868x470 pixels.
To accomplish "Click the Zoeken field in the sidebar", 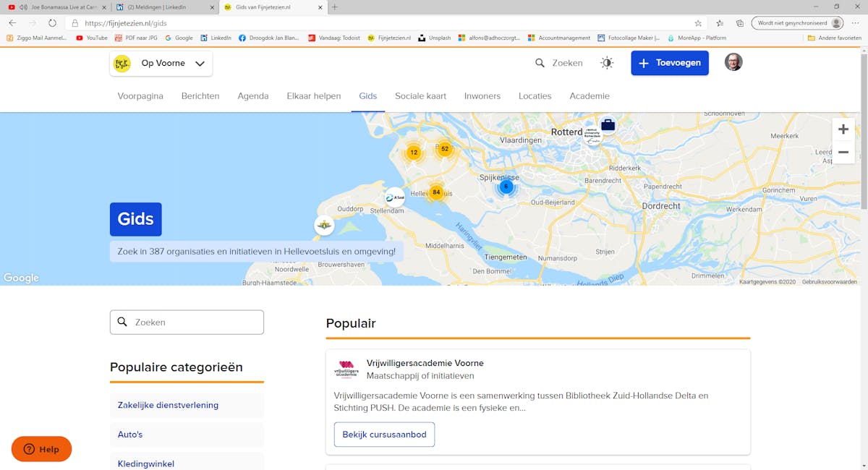I will (187, 322).
